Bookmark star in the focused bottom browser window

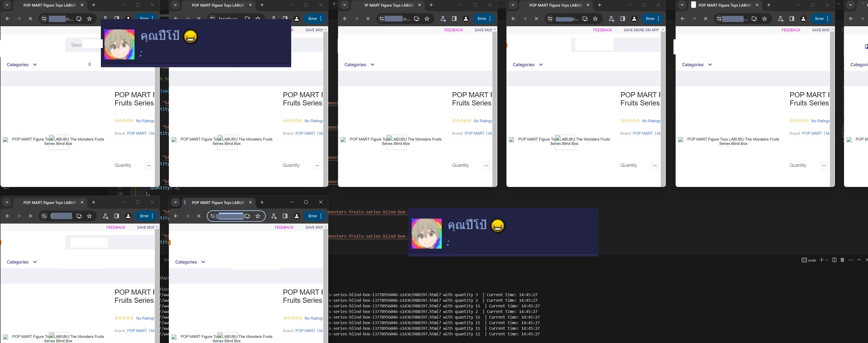[x=258, y=216]
